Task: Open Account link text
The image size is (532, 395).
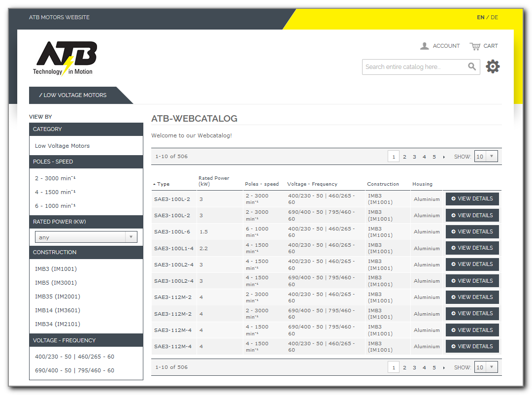Action: 446,46
